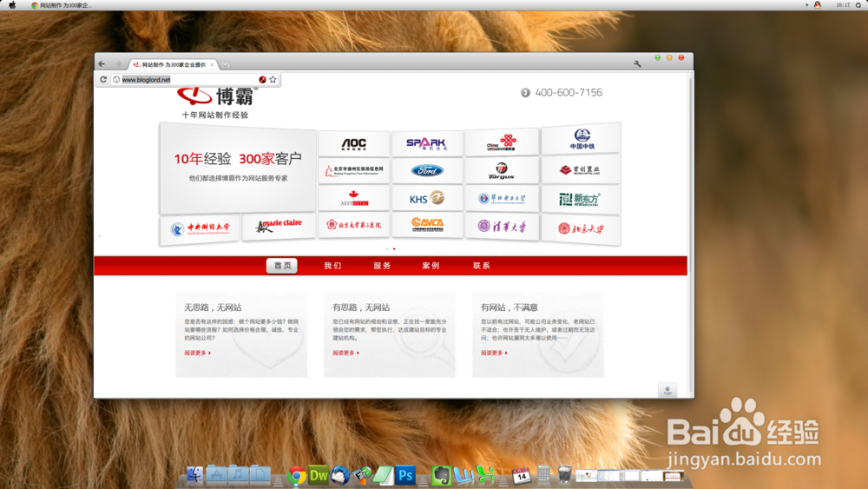The height and width of the screenshot is (489, 868).
Task: Click the TOP back-to-top button
Action: (667, 390)
